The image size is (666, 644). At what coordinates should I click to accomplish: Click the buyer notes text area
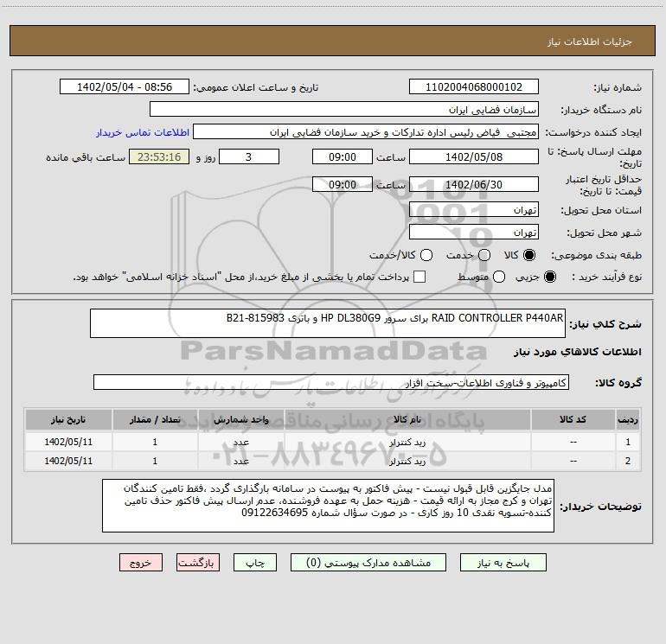(328, 506)
